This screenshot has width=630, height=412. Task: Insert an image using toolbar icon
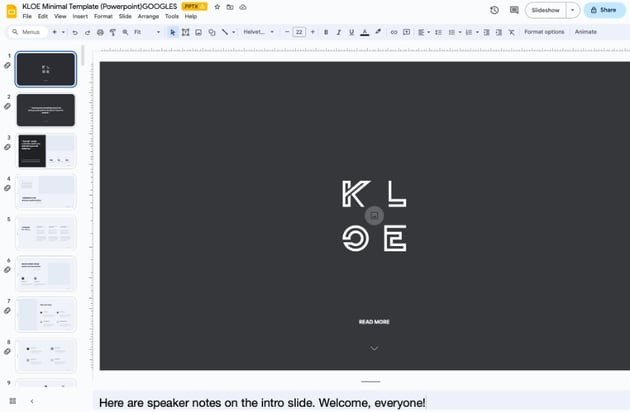pos(198,32)
